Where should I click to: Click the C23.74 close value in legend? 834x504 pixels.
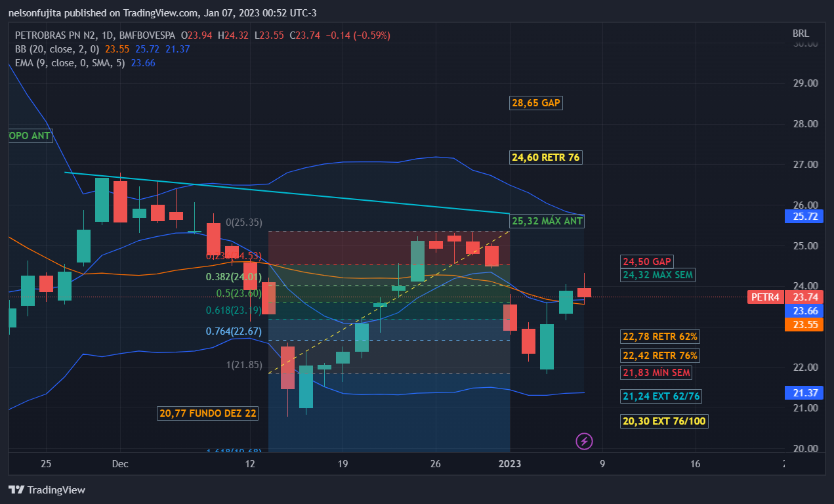(x=304, y=35)
